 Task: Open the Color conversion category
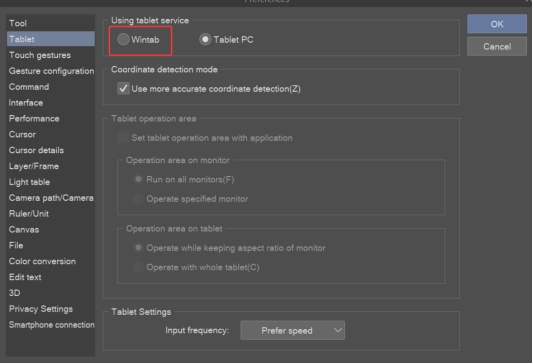51,261
